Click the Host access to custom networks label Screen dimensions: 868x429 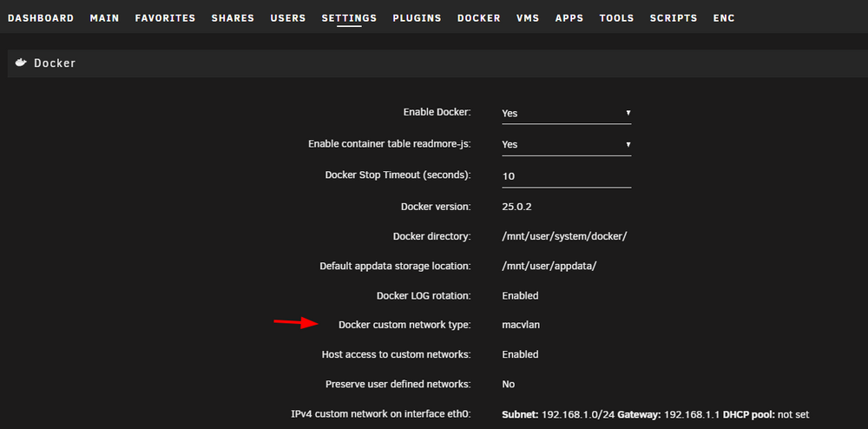[397, 354]
